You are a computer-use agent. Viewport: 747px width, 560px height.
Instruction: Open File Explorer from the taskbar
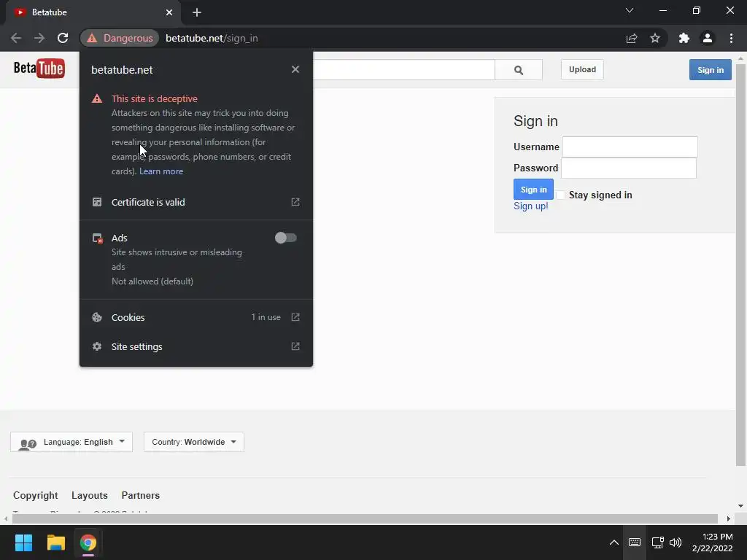coord(55,542)
